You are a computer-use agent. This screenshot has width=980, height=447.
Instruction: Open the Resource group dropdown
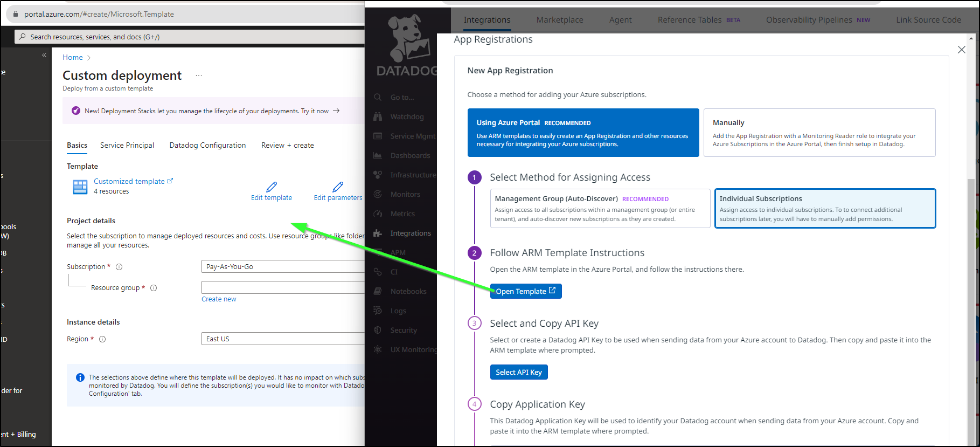(x=283, y=287)
